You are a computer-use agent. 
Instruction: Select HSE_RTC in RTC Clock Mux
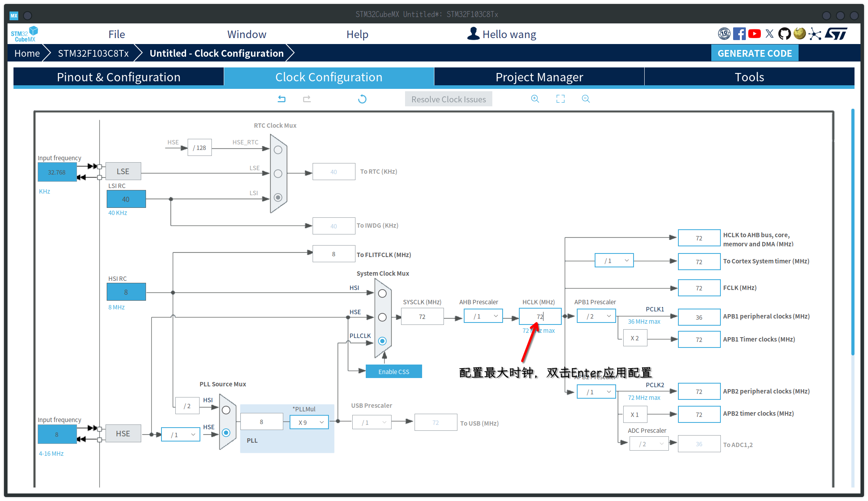tap(278, 150)
